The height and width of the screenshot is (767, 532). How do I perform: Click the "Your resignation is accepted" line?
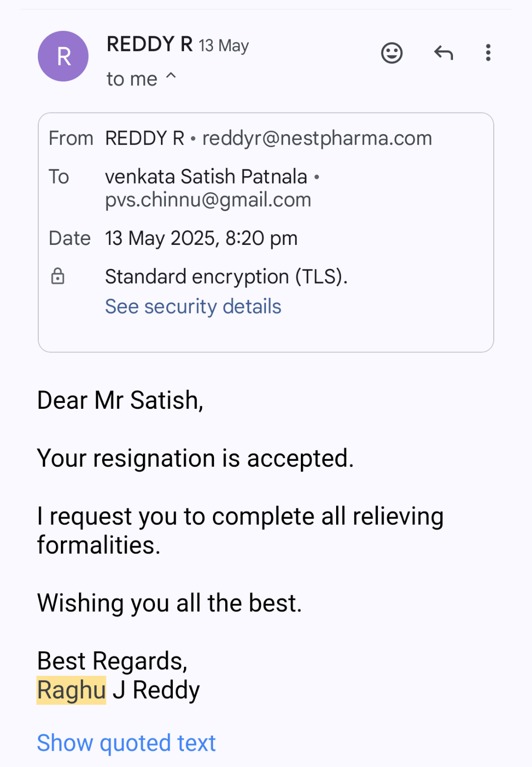[195, 458]
